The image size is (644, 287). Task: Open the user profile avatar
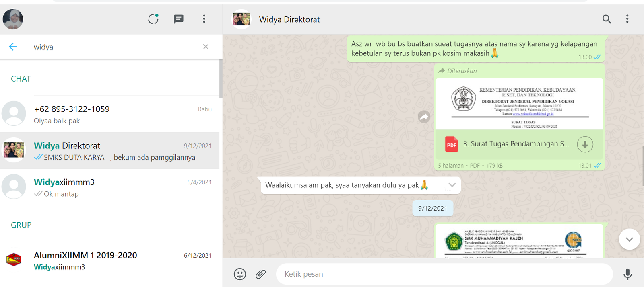(13, 19)
